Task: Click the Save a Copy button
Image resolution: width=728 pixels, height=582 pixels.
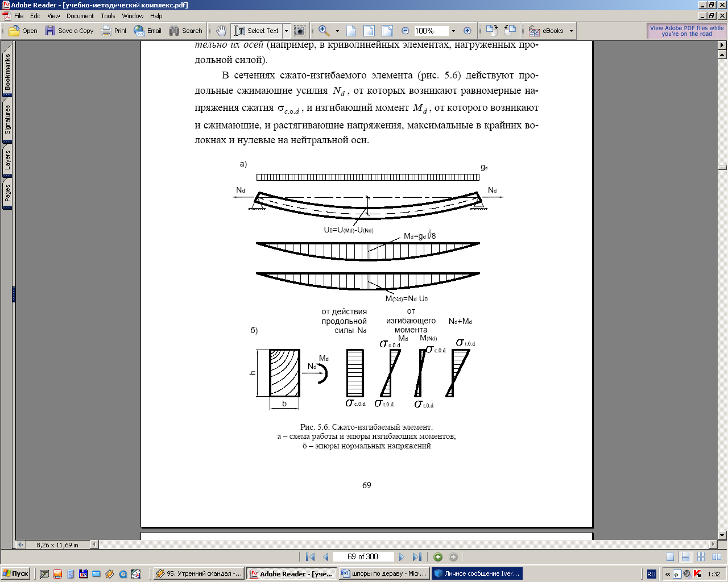Action: [x=69, y=31]
